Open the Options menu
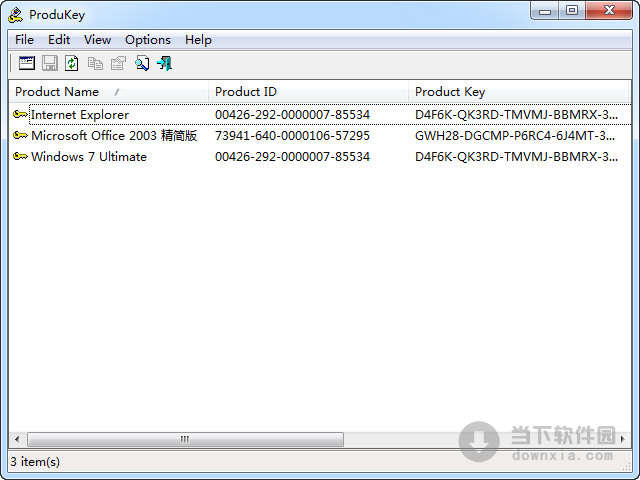Screen dimensions: 640x480 pyautogui.click(x=148, y=40)
